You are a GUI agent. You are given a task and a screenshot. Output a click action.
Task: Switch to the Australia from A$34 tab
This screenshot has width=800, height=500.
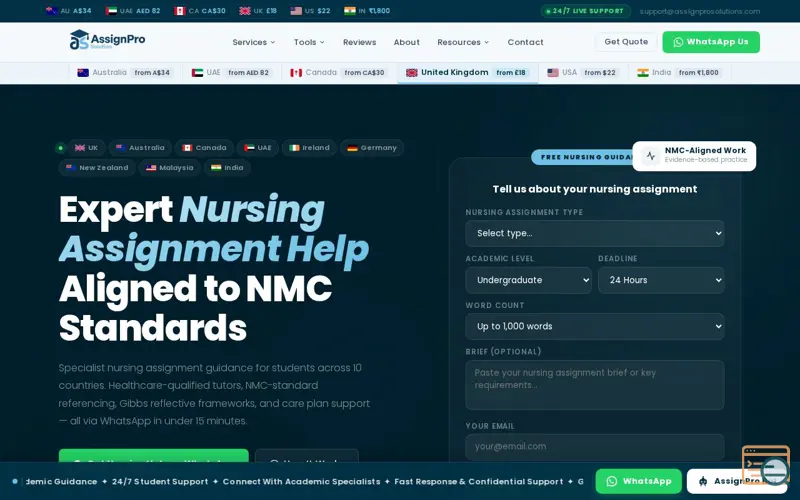124,72
